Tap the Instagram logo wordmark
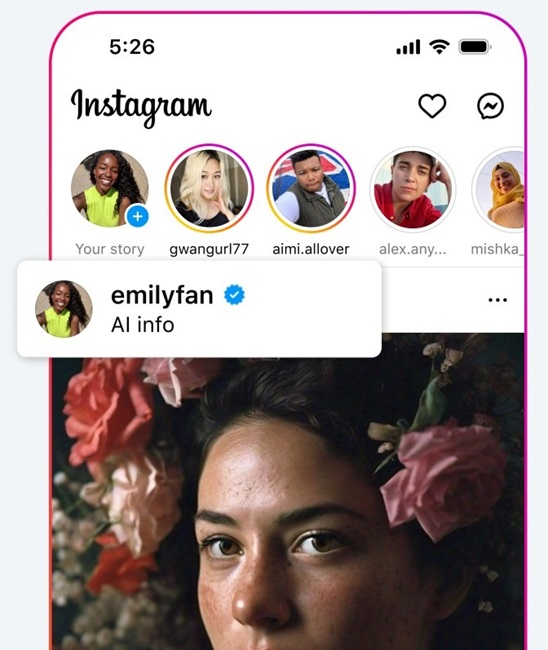 pyautogui.click(x=141, y=107)
